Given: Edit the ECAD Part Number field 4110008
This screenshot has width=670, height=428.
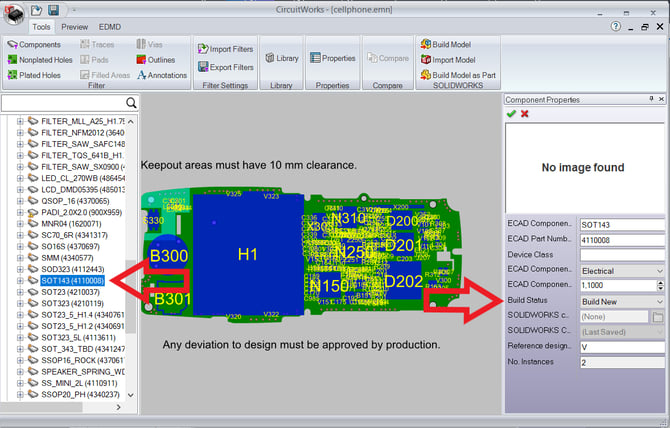Looking at the screenshot, I should tap(622, 240).
